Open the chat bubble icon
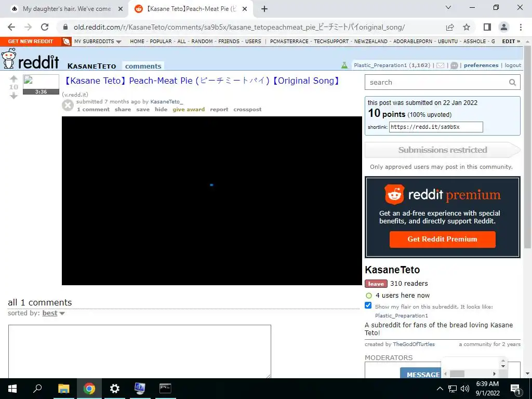532x399 pixels. [454, 65]
